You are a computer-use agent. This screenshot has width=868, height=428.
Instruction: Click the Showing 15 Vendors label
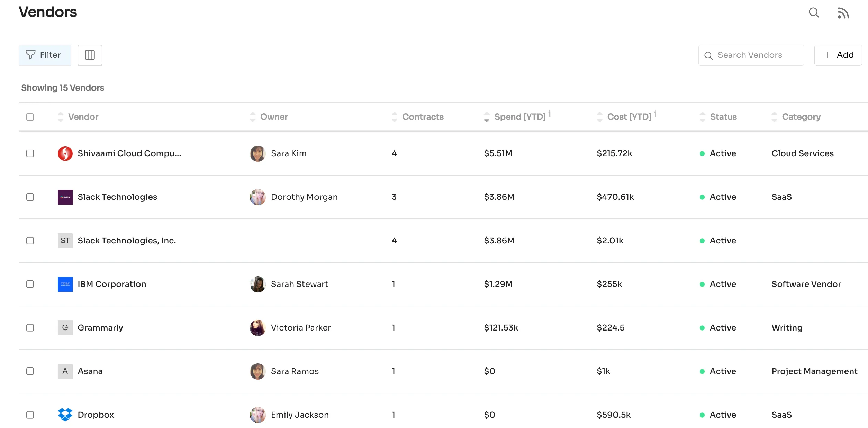click(x=63, y=88)
